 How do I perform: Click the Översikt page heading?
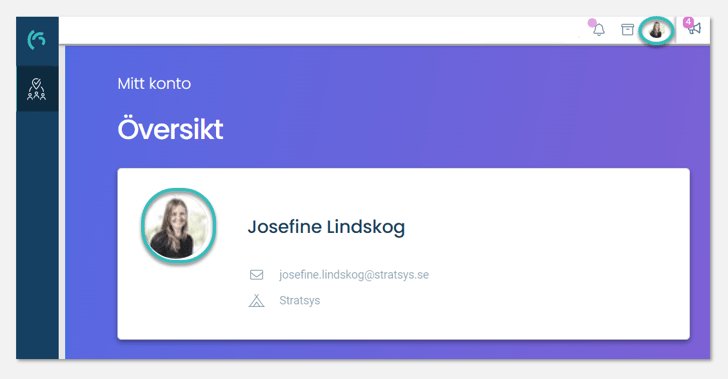tap(170, 129)
